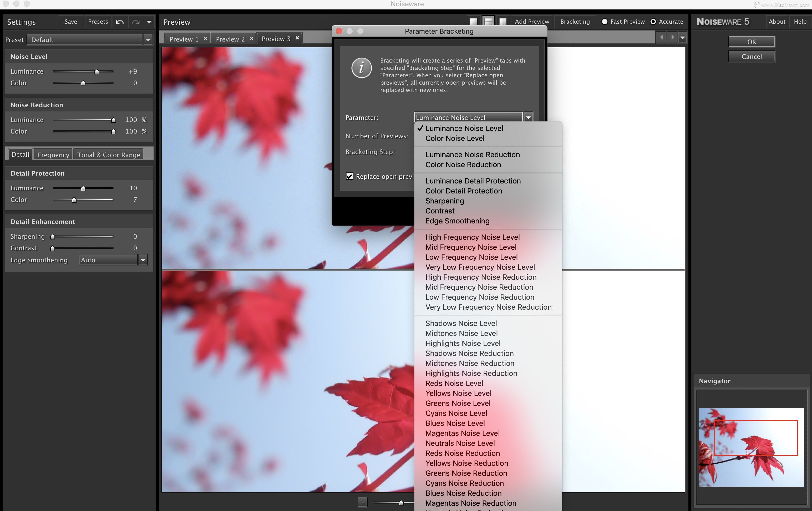This screenshot has height=511, width=812.
Task: Click the Add Preview button
Action: [x=532, y=22]
